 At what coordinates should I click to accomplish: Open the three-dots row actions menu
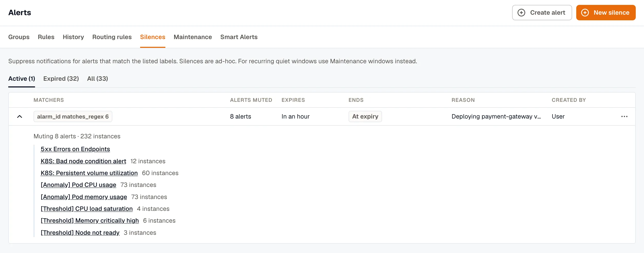click(624, 116)
